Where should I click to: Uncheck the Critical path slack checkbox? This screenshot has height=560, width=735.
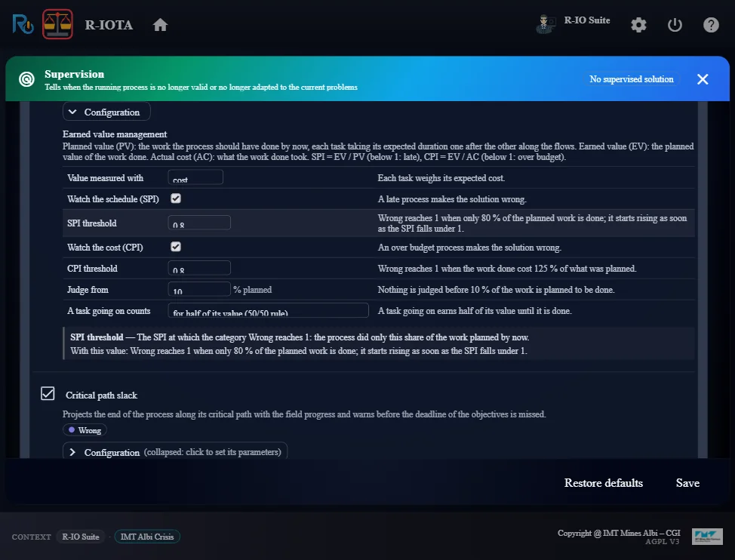point(48,394)
